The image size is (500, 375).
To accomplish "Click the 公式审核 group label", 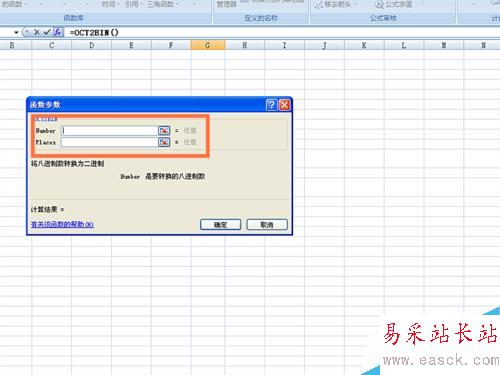I will tap(383, 18).
